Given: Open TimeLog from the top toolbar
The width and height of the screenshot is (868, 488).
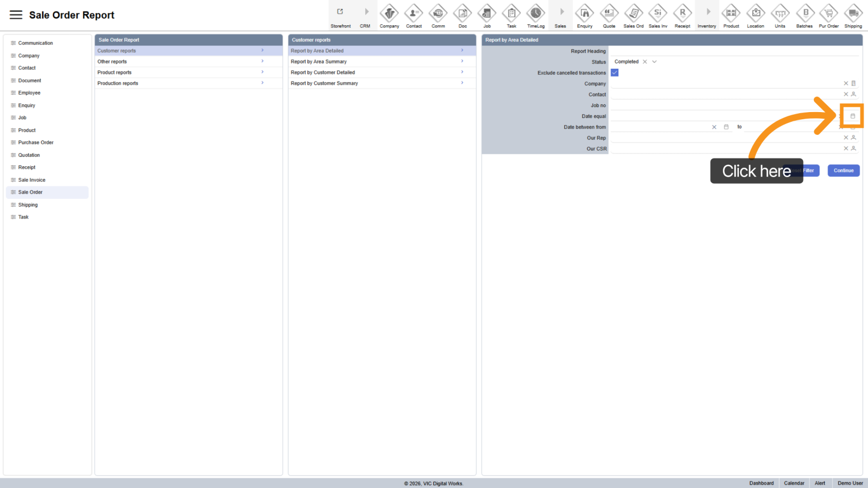Looking at the screenshot, I should (x=535, y=15).
